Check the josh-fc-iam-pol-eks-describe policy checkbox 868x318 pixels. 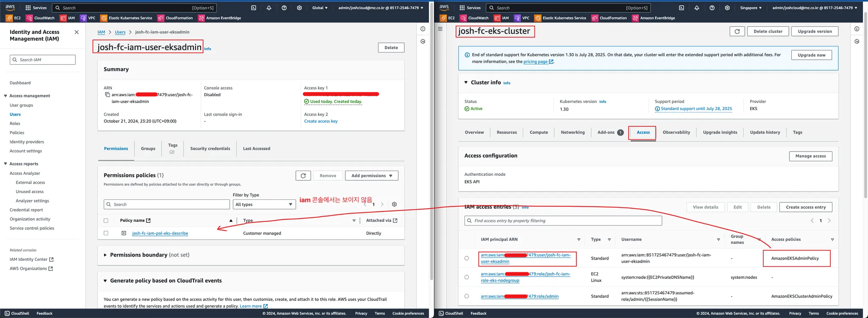(x=106, y=233)
